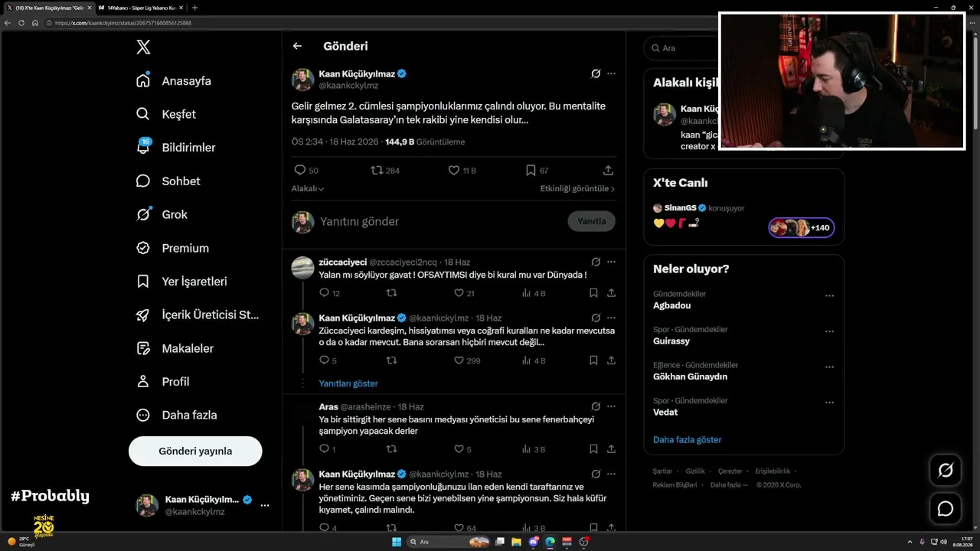Open Sohbet in the sidebar
Viewport: 980px width, 551px height.
[x=168, y=181]
